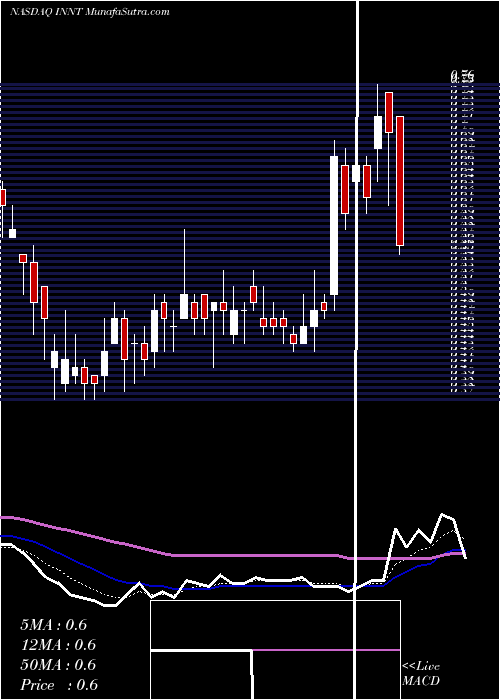Select the Price : 0.6 label
500x700 pixels.
(x=59, y=685)
